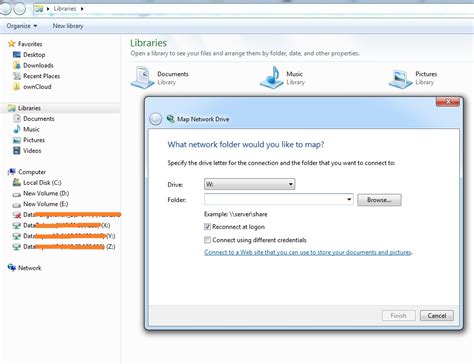Click the folder icon in the address bar
This screenshot has width=474, height=364.
coord(39,9)
